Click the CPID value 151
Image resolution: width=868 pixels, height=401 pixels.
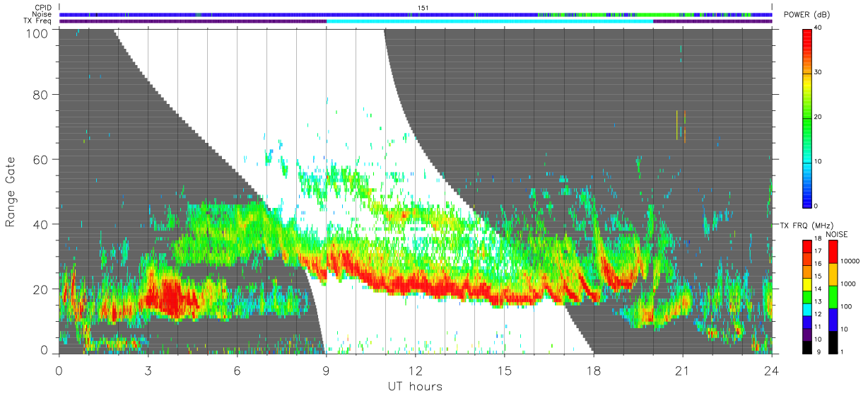click(x=423, y=8)
